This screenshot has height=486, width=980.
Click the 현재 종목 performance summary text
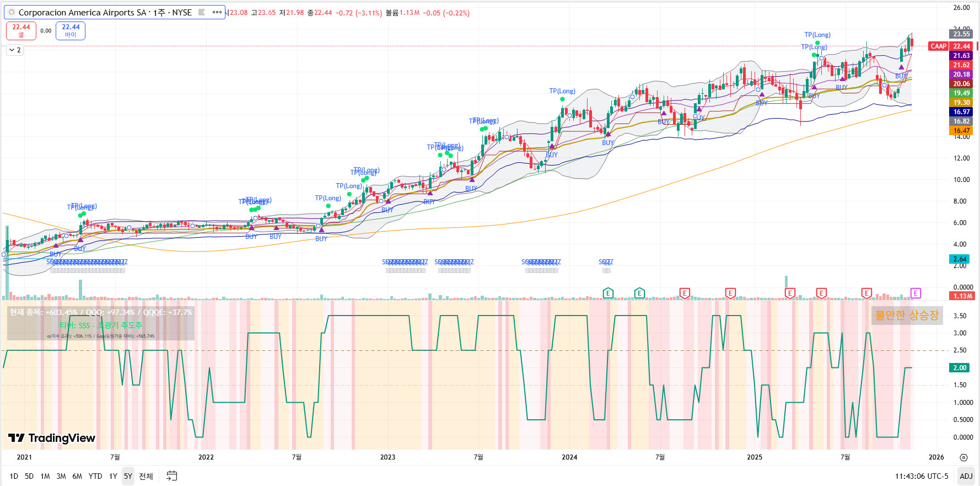pyautogui.click(x=101, y=312)
